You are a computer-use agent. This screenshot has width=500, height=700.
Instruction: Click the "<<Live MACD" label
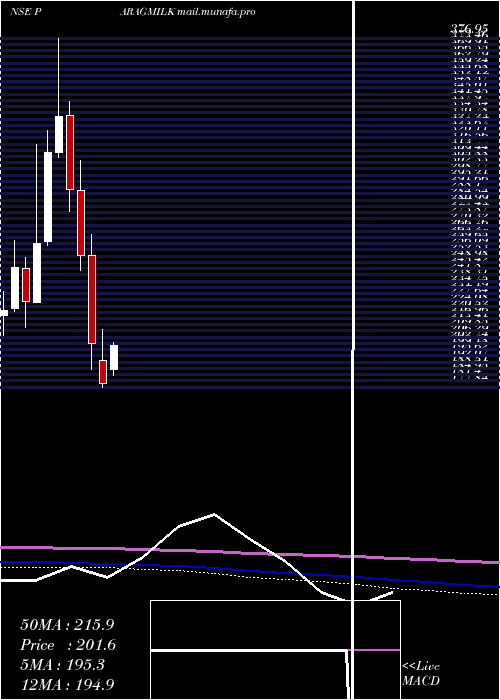pos(421,674)
